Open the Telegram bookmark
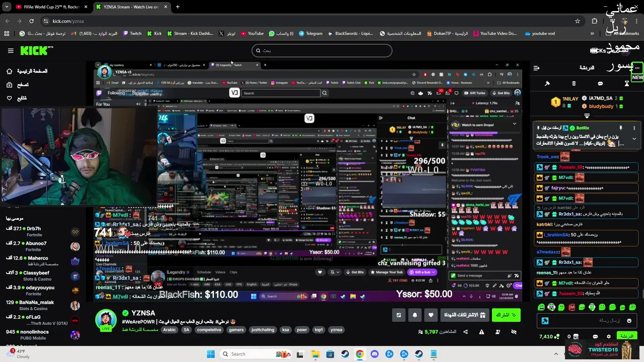The height and width of the screenshot is (362, 644). pos(310,34)
